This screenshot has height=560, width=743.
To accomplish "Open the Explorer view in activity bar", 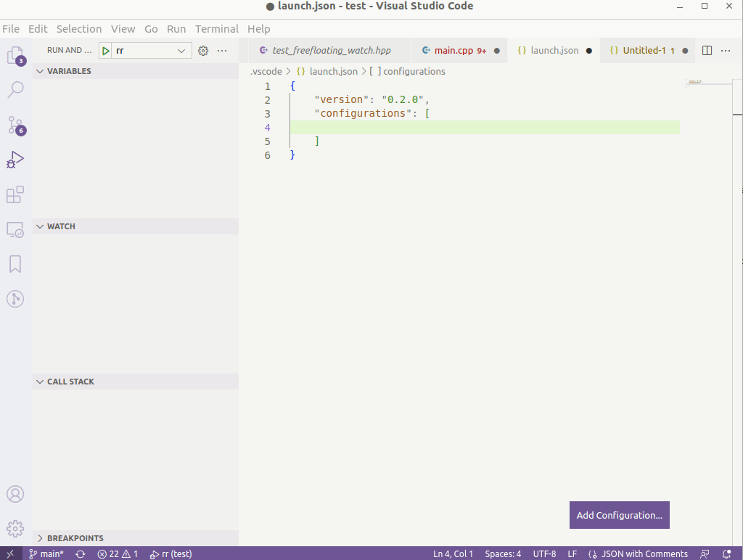I will pyautogui.click(x=15, y=55).
